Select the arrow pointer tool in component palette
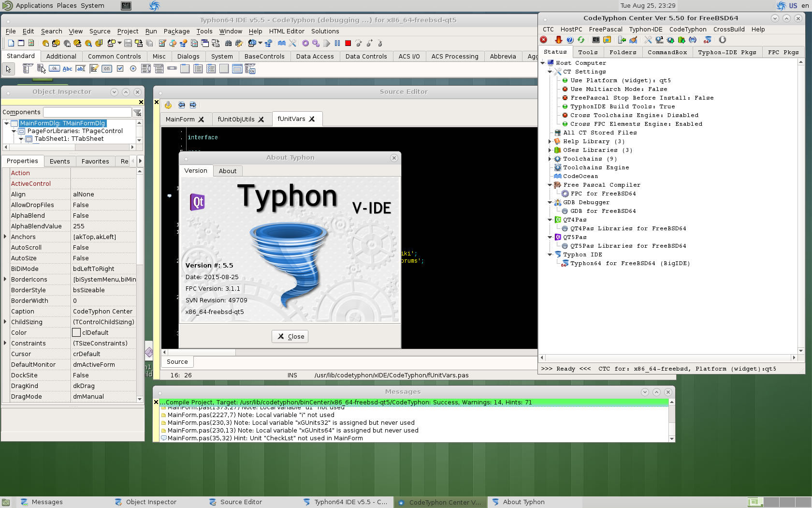 [x=8, y=69]
